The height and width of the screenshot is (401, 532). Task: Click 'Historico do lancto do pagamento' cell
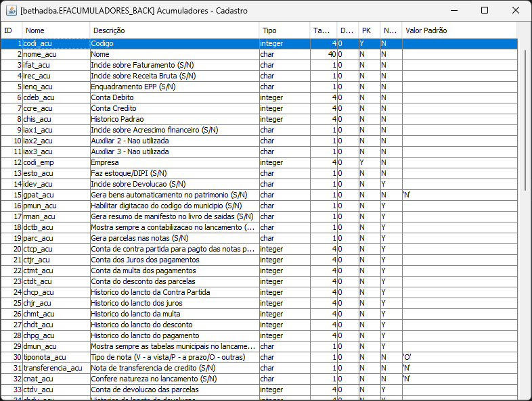[175, 336]
